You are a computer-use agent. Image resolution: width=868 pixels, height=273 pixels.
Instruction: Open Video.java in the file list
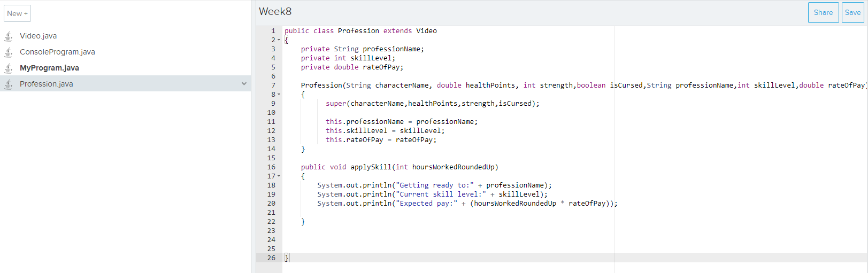click(38, 36)
